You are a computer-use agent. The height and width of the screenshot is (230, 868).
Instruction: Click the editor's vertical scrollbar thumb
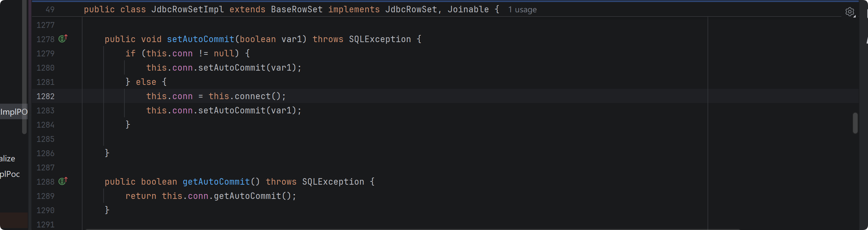(855, 123)
